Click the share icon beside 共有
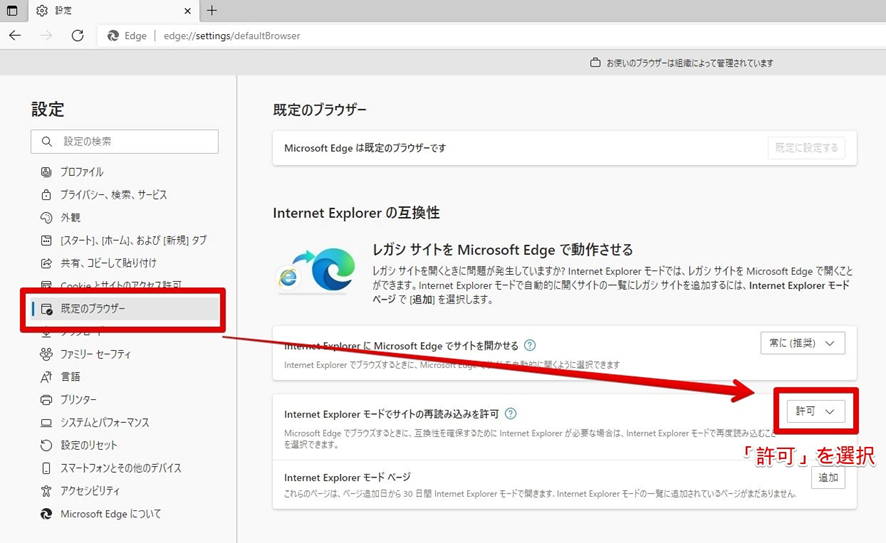This screenshot has height=543, width=886. 46,263
